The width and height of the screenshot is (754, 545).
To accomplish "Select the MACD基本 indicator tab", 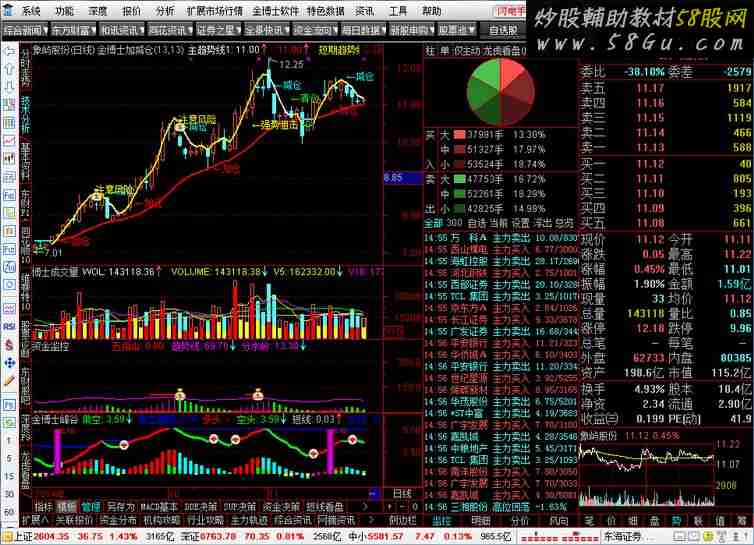I will 158,507.
